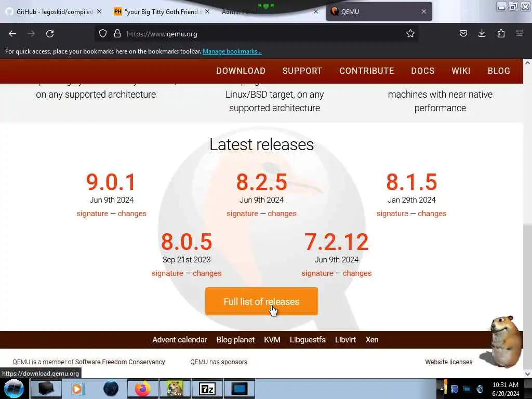Open Software Freedom Conservancy link
Image resolution: width=532 pixels, height=399 pixels.
click(120, 362)
